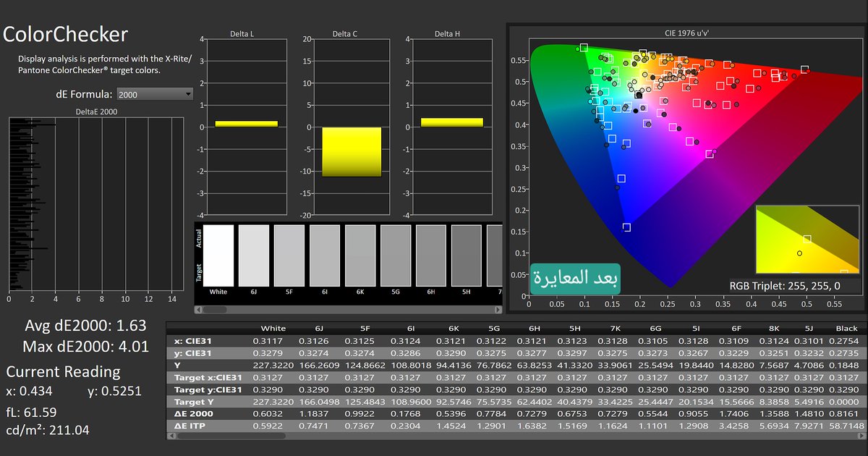Click the ΔE ITP row label

[x=191, y=426]
